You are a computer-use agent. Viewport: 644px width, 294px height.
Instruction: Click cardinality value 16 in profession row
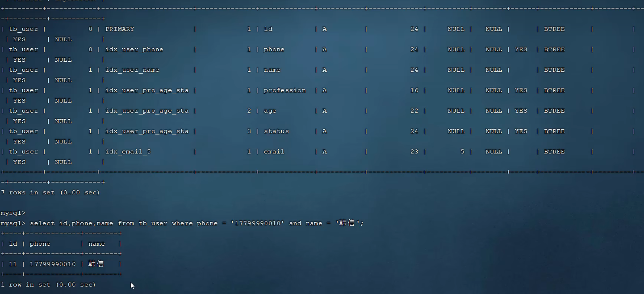tap(414, 90)
